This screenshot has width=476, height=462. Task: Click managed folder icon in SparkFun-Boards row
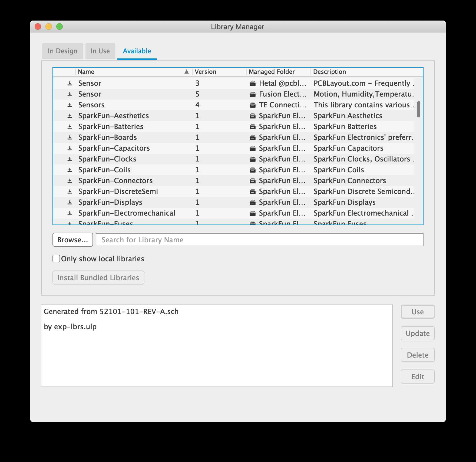(253, 137)
